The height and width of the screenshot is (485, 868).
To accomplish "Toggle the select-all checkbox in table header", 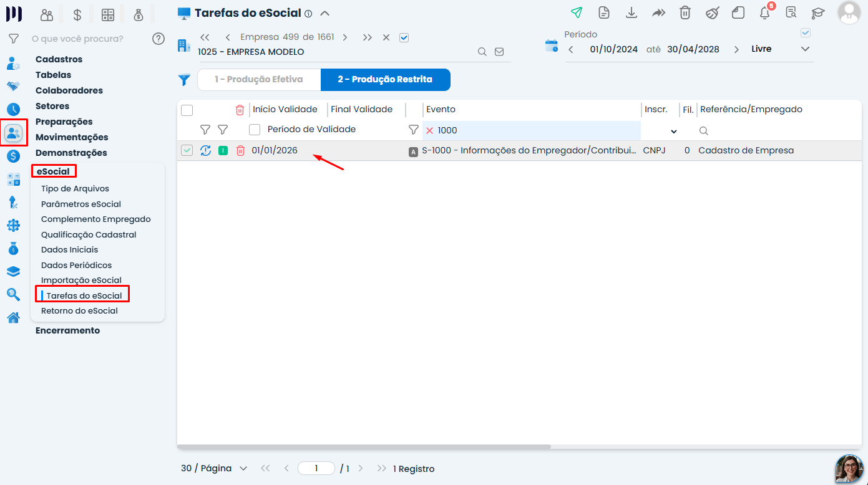I will coord(187,110).
